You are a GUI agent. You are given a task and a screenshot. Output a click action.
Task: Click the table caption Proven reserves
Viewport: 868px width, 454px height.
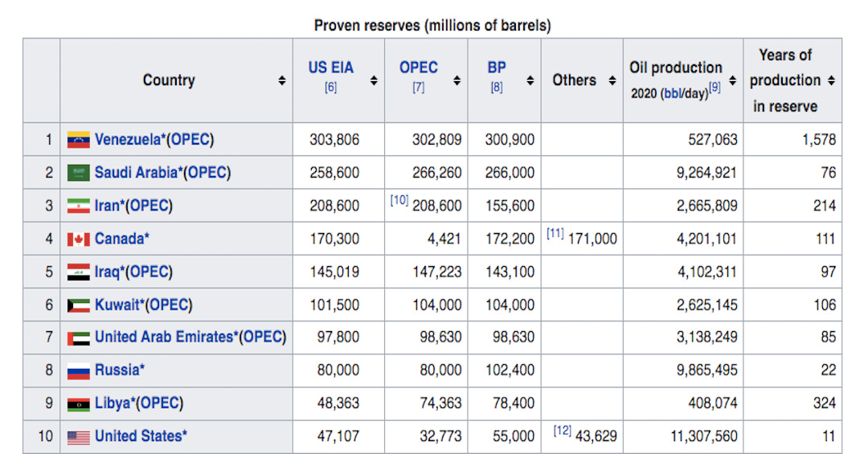point(432,26)
